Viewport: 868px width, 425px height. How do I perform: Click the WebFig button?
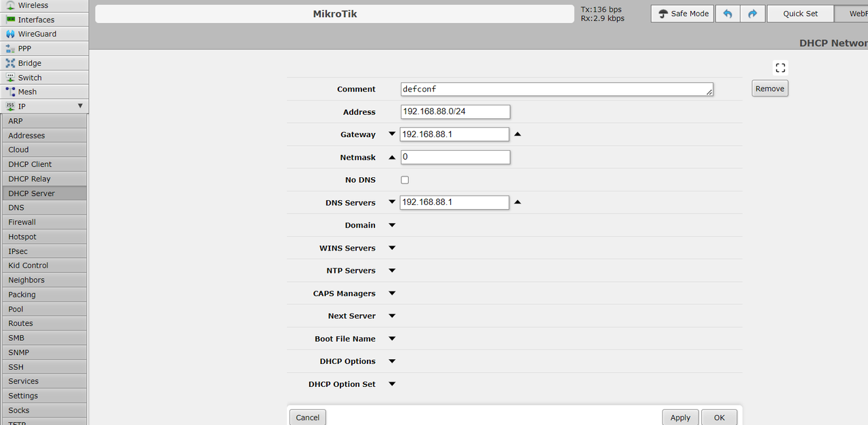[x=852, y=14]
